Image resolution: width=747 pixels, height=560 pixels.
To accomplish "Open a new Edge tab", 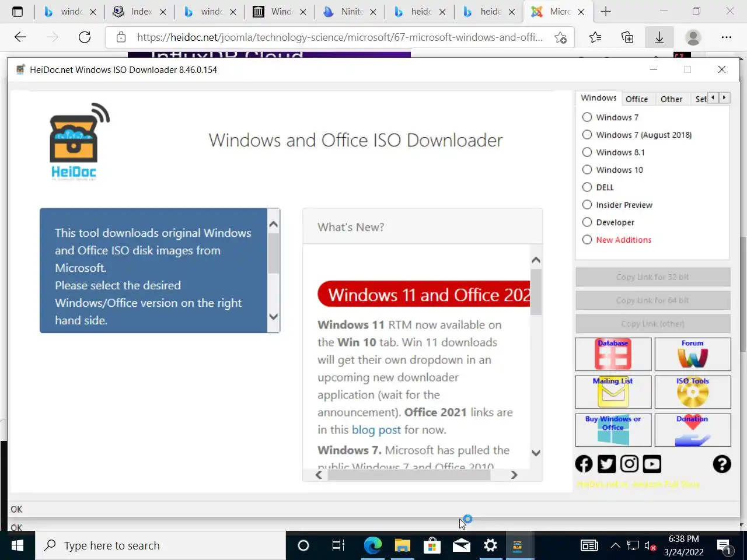I will 606,12.
